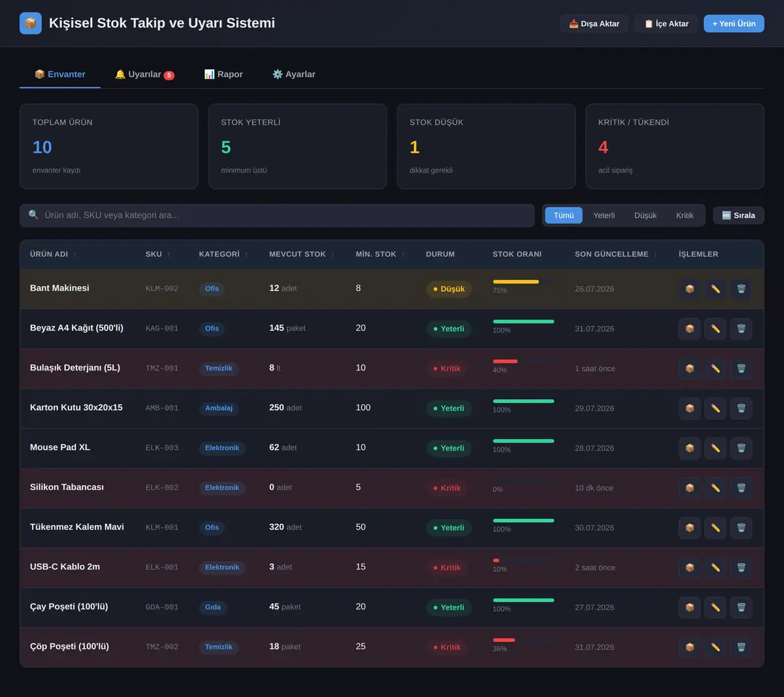The width and height of the screenshot is (784, 697).
Task: Click the İçe Aktar button
Action: click(x=666, y=24)
